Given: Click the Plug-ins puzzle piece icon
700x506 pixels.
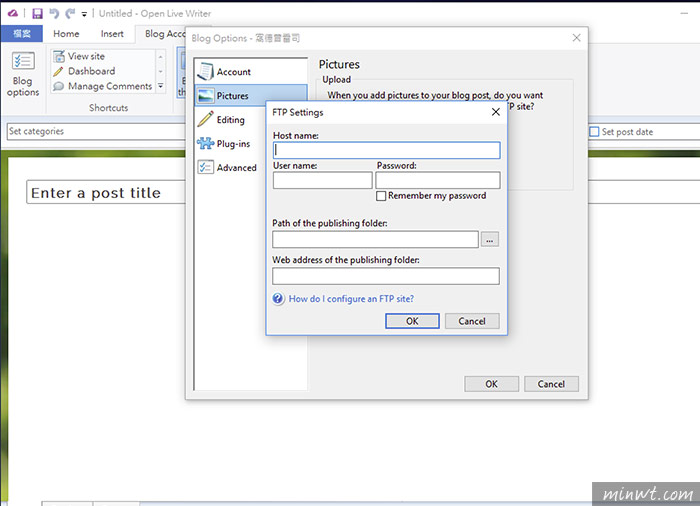Looking at the screenshot, I should 205,143.
